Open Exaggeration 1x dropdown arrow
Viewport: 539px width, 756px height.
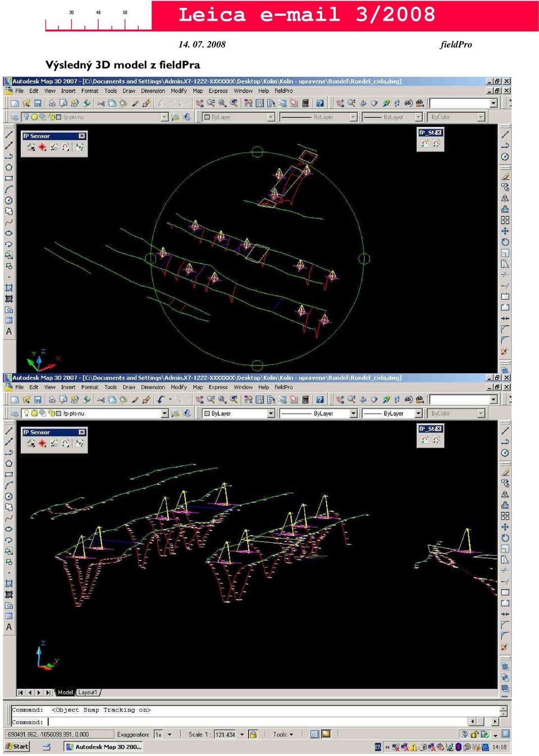click(170, 734)
